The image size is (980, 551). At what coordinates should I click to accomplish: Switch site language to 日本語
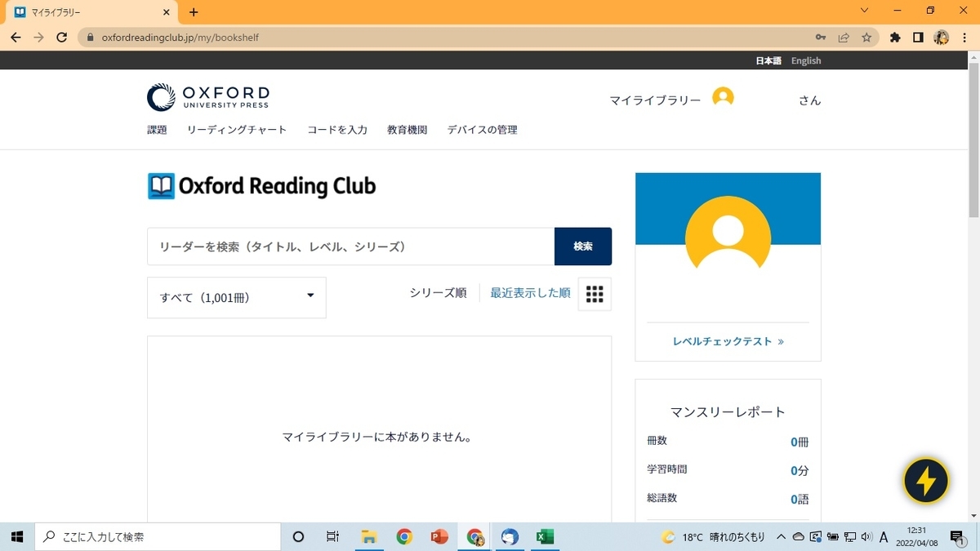pyautogui.click(x=768, y=60)
